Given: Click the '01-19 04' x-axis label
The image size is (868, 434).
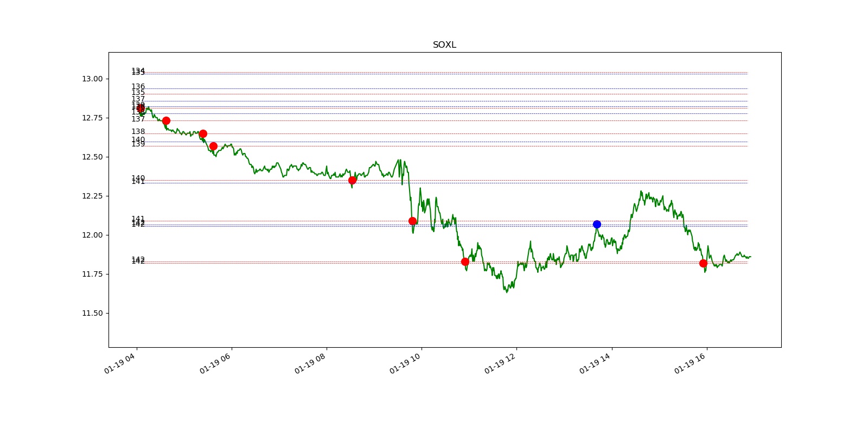Looking at the screenshot, I should coord(119,362).
